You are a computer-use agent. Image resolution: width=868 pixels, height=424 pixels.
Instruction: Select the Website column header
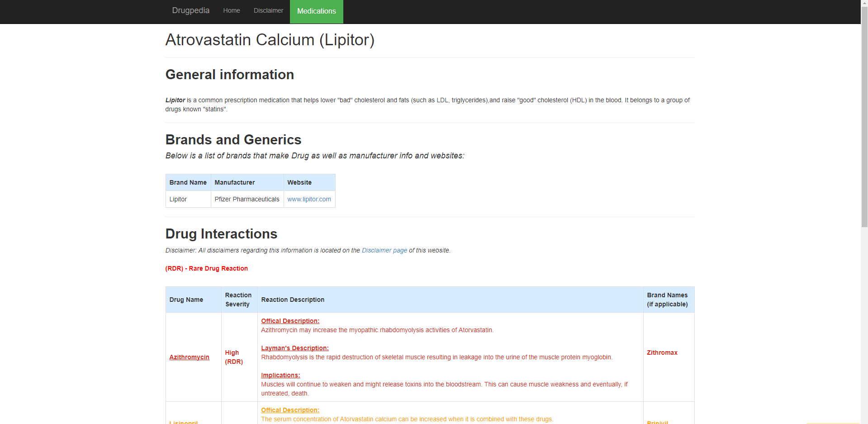click(309, 182)
